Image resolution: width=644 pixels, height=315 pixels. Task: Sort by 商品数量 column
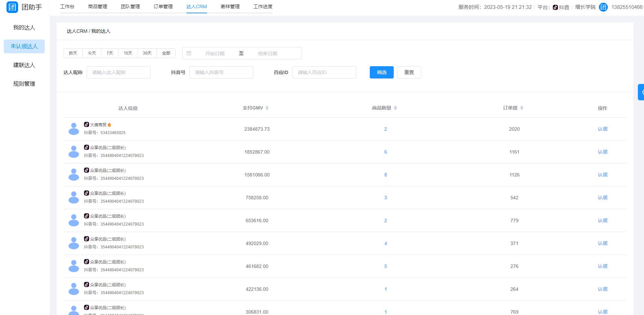coord(395,108)
